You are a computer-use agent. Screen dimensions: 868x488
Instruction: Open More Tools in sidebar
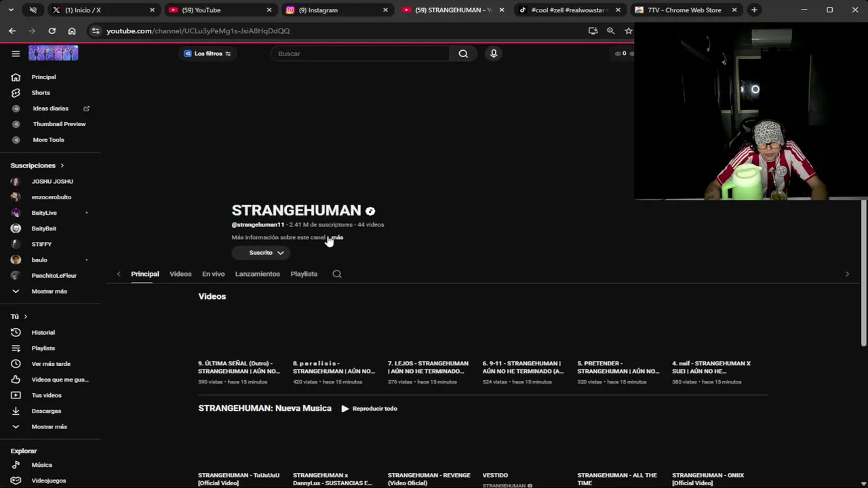pyautogui.click(x=50, y=140)
